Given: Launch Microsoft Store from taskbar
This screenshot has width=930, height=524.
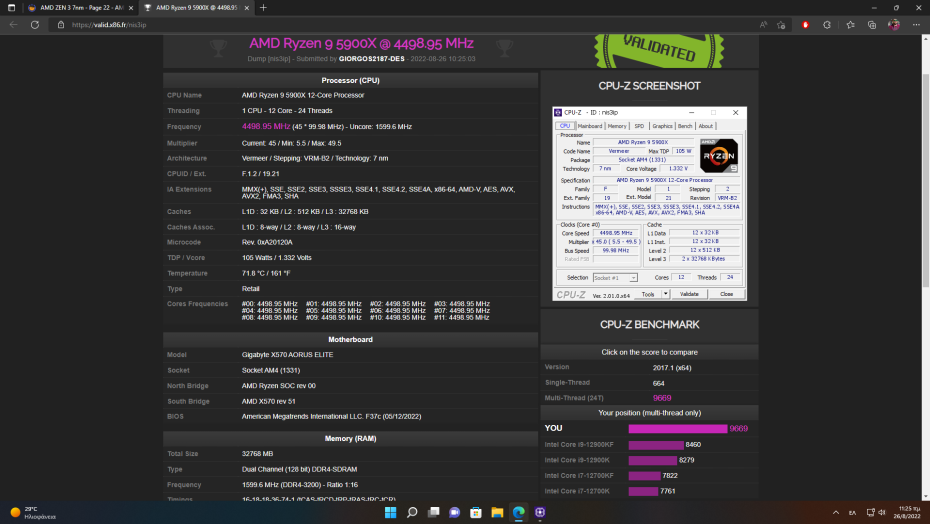Looking at the screenshot, I should tap(476, 512).
